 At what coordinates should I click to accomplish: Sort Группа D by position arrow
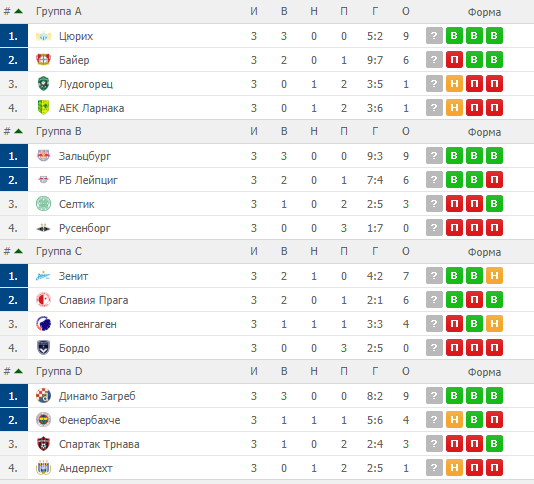coord(19,371)
